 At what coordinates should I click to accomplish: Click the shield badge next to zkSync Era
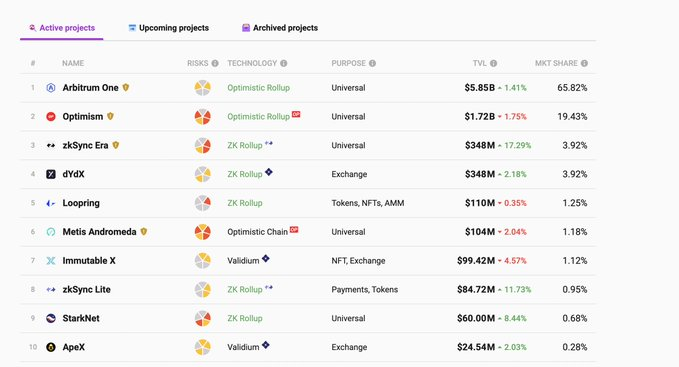tap(116, 145)
